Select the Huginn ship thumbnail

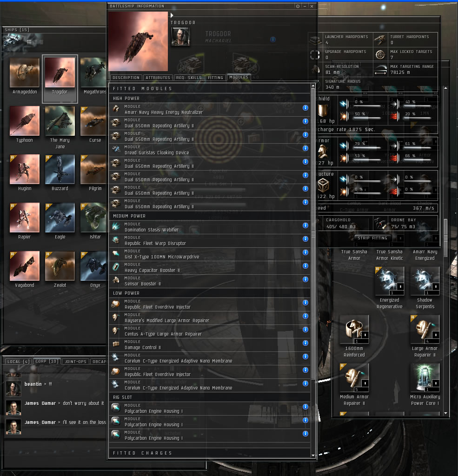click(x=25, y=169)
